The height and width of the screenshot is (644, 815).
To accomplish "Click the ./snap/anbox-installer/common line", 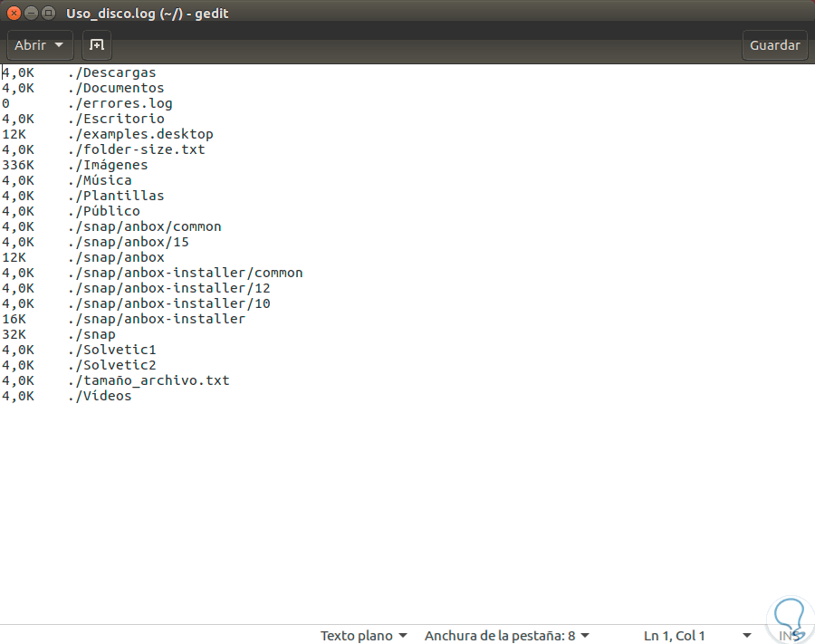I will (152, 273).
